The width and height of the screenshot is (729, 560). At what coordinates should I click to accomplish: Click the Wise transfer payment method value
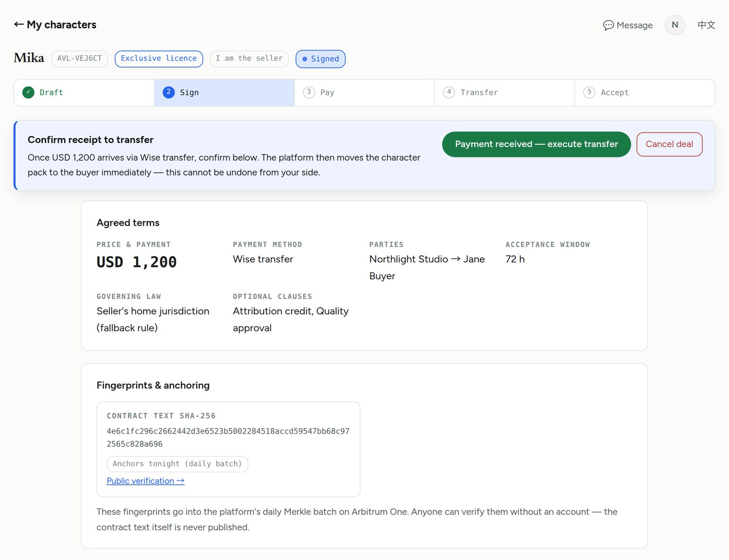(263, 259)
